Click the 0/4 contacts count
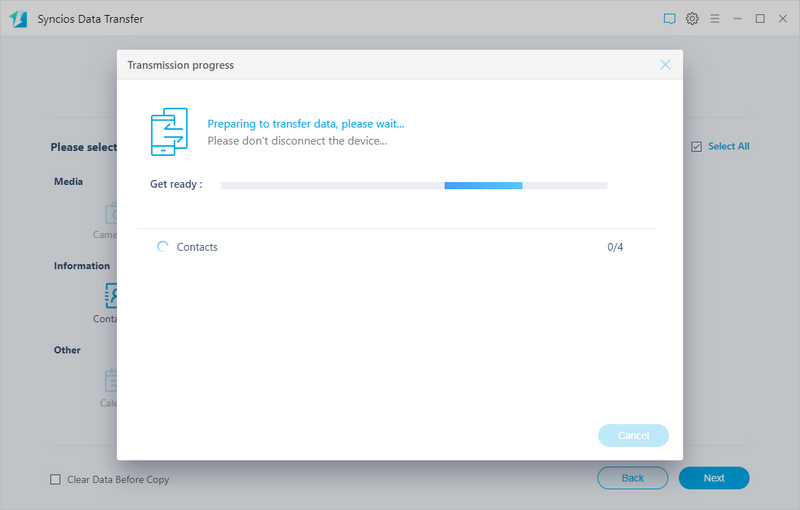The width and height of the screenshot is (800, 510). 615,247
